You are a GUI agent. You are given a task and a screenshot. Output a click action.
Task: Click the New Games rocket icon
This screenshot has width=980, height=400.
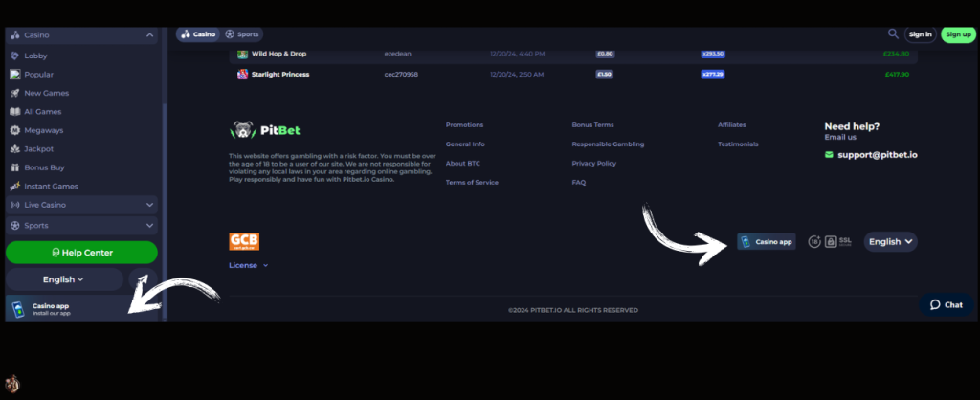point(15,93)
